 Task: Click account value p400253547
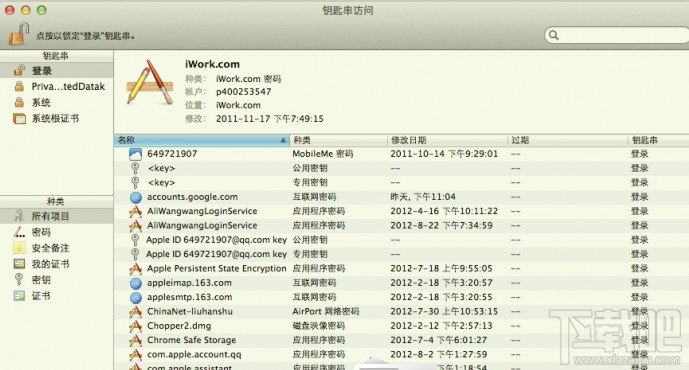[243, 92]
